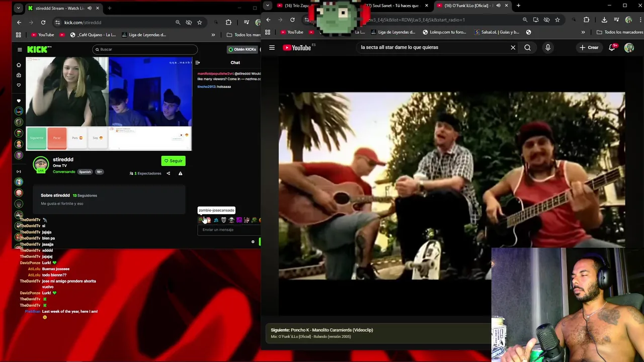Focus the Enviar un mensaje chat box
This screenshot has width=644, height=362.
(229, 230)
